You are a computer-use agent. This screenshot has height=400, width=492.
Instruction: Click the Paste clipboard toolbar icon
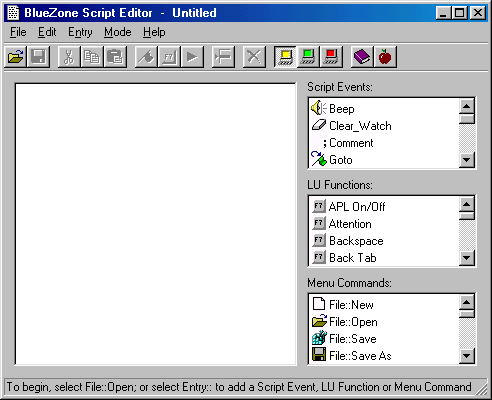click(115, 57)
